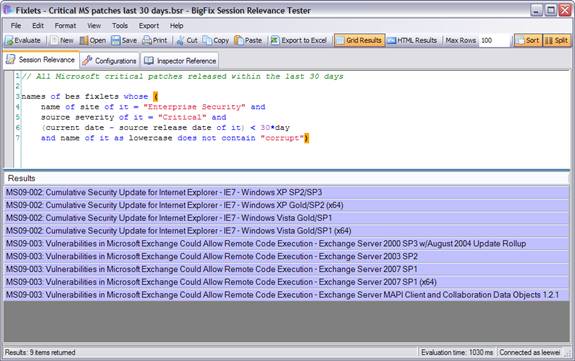The image size is (575, 361).
Task: Click the Max Rows input field
Action: point(494,40)
